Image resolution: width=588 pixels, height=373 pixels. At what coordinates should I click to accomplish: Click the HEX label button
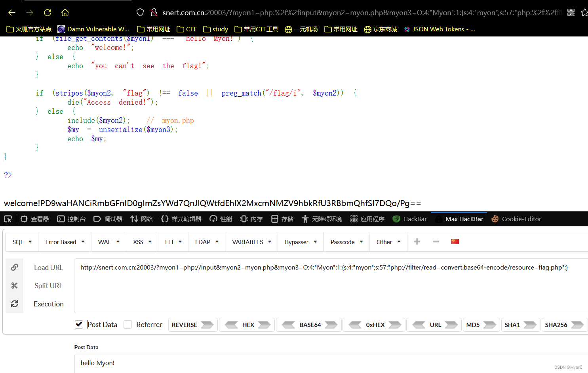[248, 325]
